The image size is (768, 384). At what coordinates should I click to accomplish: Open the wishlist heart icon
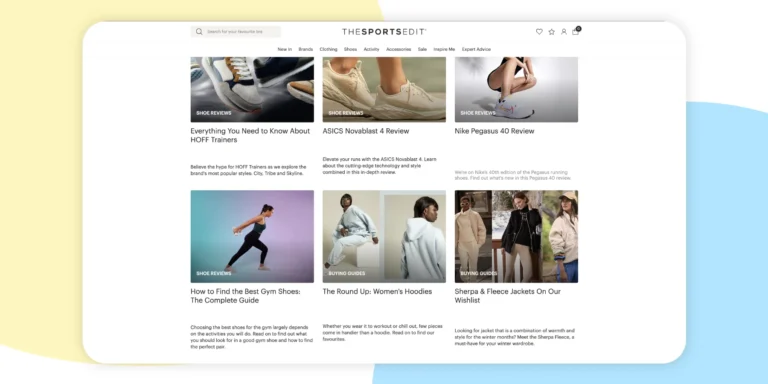539,32
